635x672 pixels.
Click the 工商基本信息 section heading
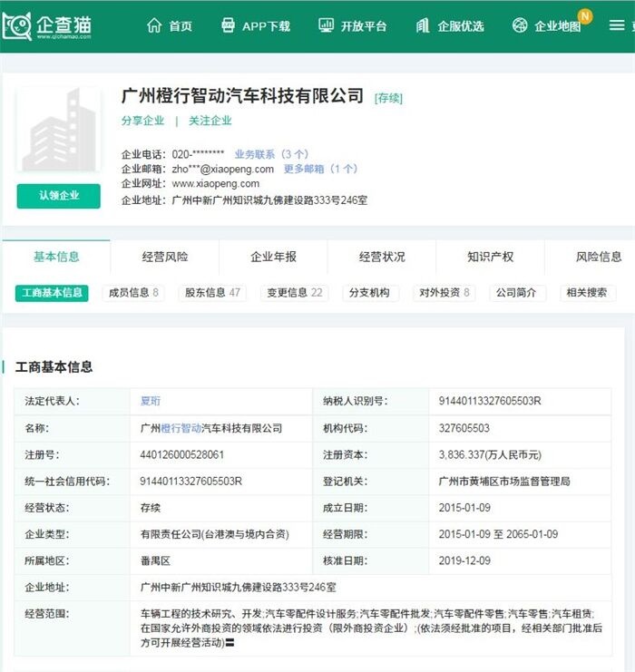coord(54,367)
